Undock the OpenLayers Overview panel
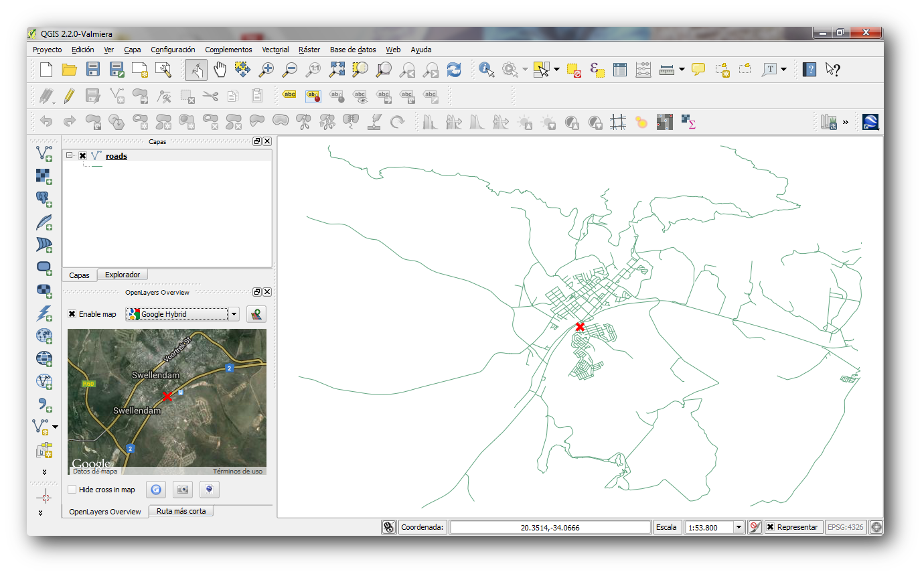Screen dimensions: 924x576 256,292
